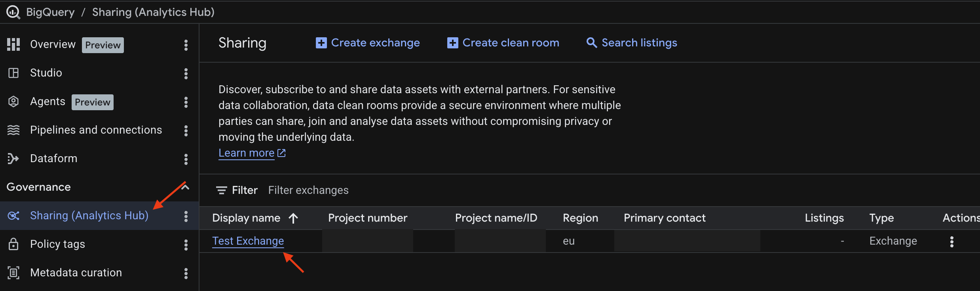Screen dimensions: 980x291
Task: Click the magnifier icon for Search listings
Action: (x=592, y=43)
